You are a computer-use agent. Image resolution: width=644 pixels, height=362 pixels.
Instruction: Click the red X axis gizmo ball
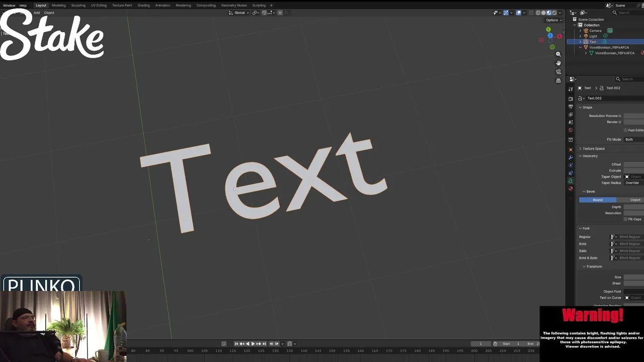tap(559, 36)
